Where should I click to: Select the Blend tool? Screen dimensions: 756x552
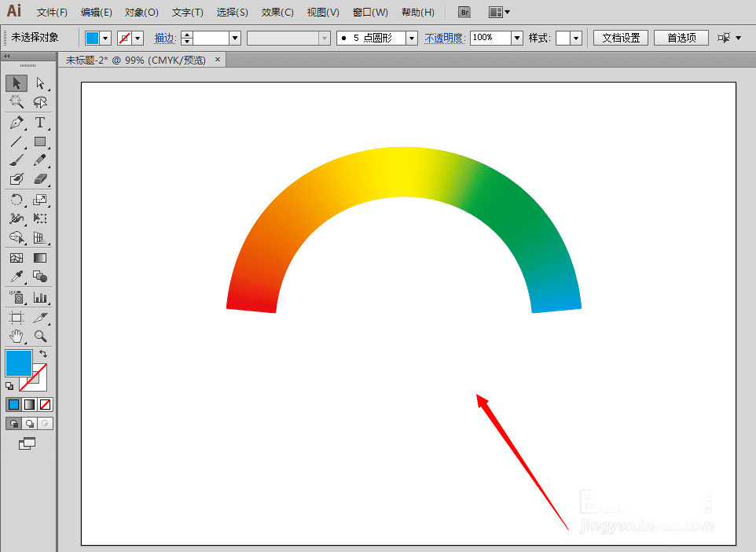click(40, 277)
